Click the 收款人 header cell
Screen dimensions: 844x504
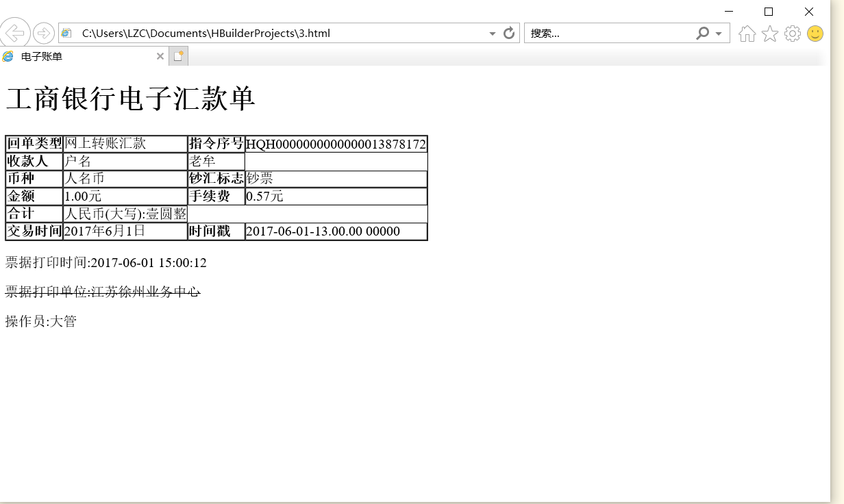click(x=34, y=162)
